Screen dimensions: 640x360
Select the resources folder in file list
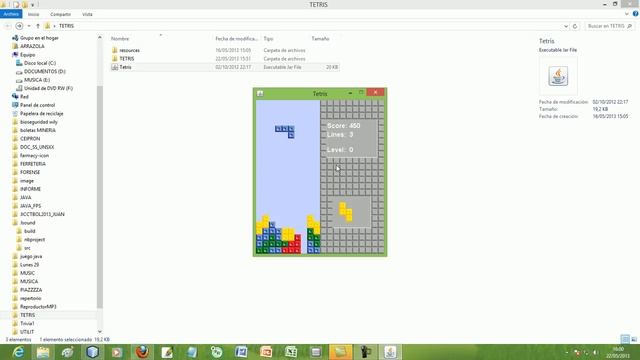tap(129, 50)
